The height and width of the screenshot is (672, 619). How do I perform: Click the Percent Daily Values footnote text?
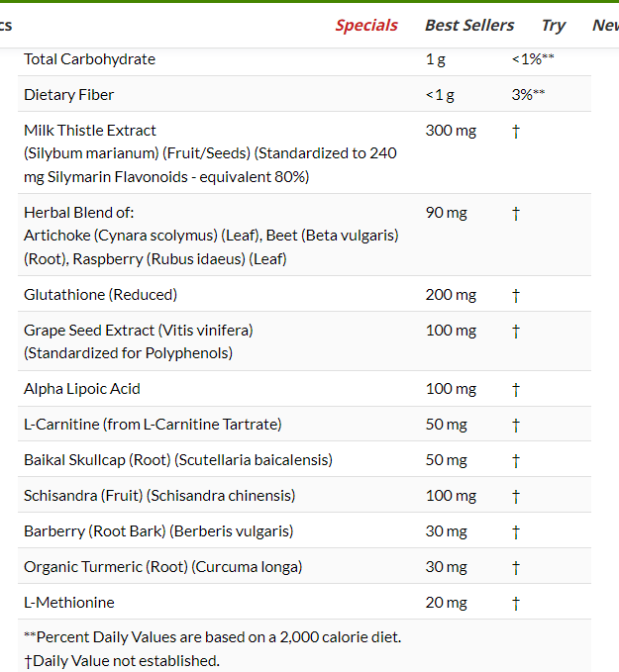(x=212, y=637)
